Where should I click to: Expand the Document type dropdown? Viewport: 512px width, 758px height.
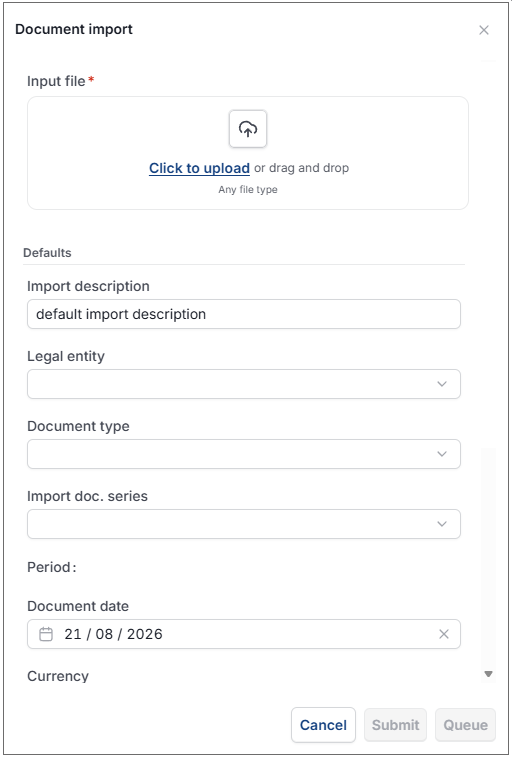point(244,454)
